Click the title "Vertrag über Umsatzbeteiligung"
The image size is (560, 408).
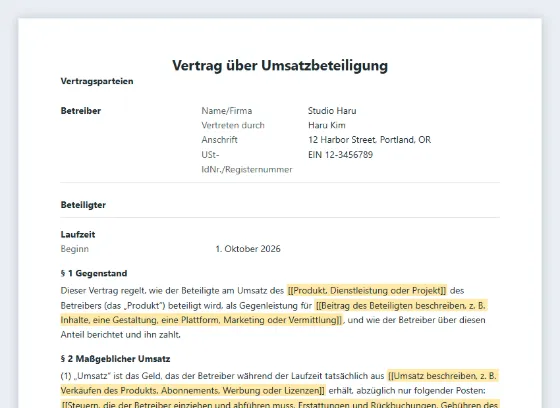click(x=280, y=66)
